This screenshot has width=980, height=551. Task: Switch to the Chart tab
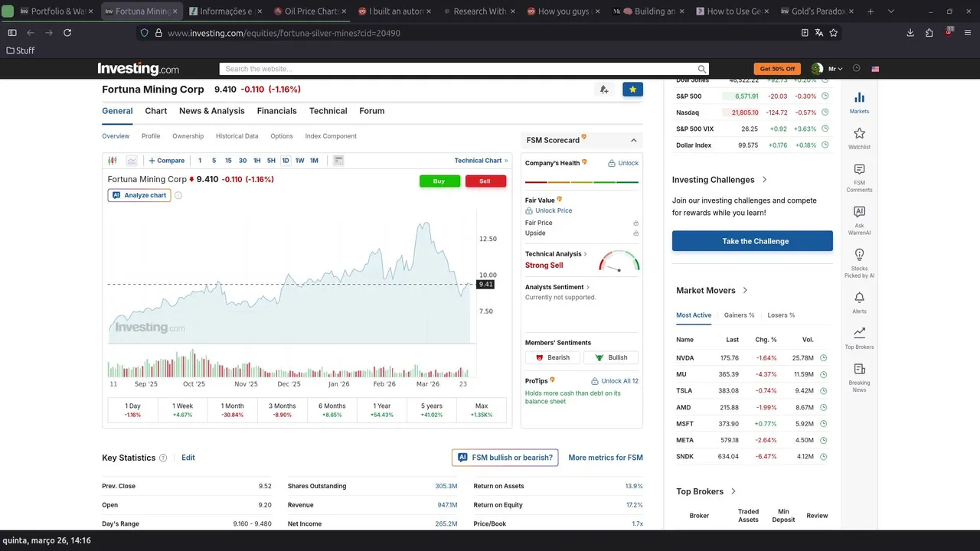pyautogui.click(x=156, y=111)
